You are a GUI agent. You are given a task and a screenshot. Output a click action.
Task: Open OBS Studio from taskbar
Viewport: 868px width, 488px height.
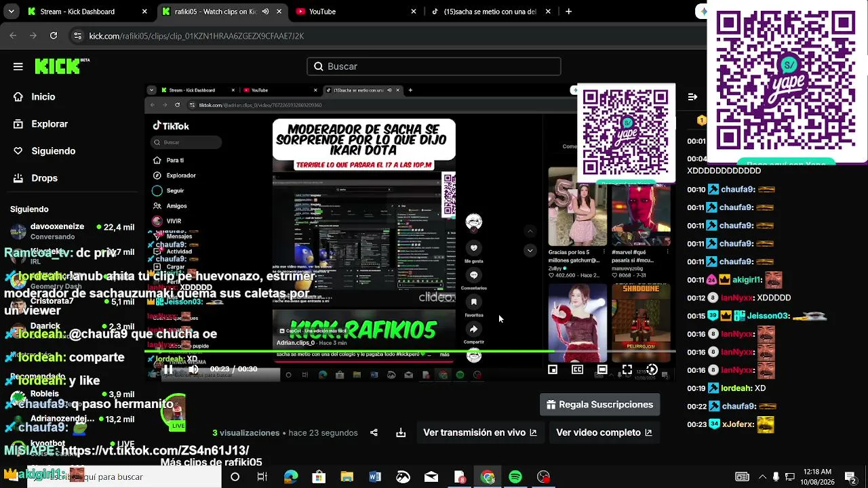coord(544,477)
